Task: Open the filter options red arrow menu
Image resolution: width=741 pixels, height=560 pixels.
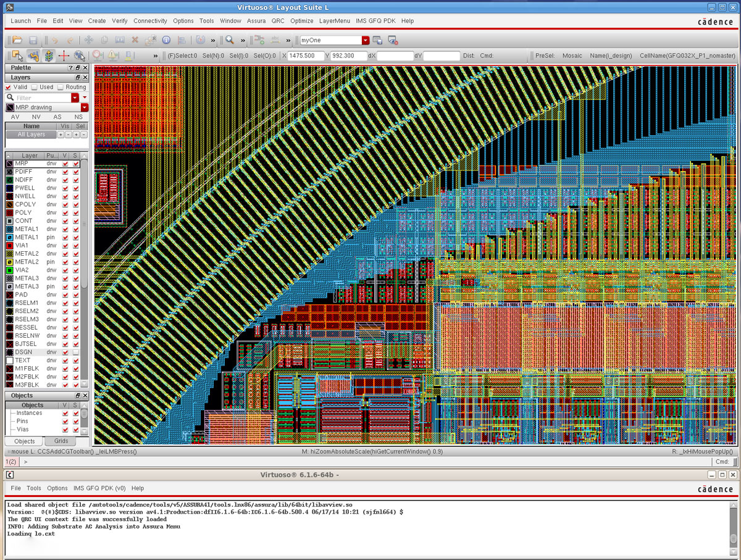Action: tap(85, 98)
